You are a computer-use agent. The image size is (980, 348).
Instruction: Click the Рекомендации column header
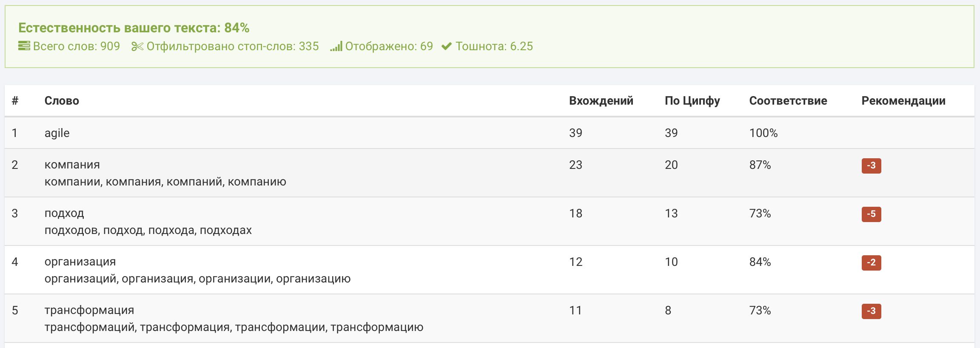(903, 101)
